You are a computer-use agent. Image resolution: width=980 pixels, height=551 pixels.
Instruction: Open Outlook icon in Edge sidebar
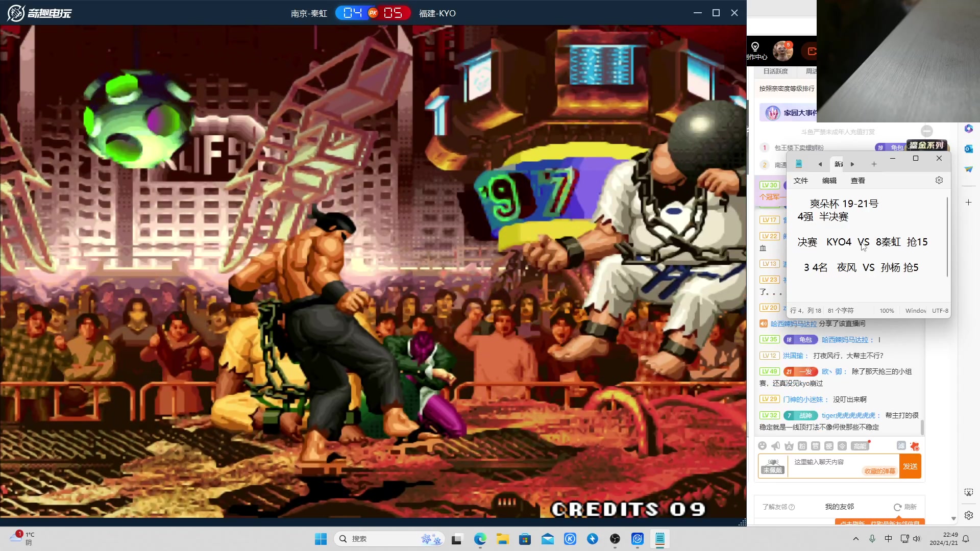(x=969, y=149)
